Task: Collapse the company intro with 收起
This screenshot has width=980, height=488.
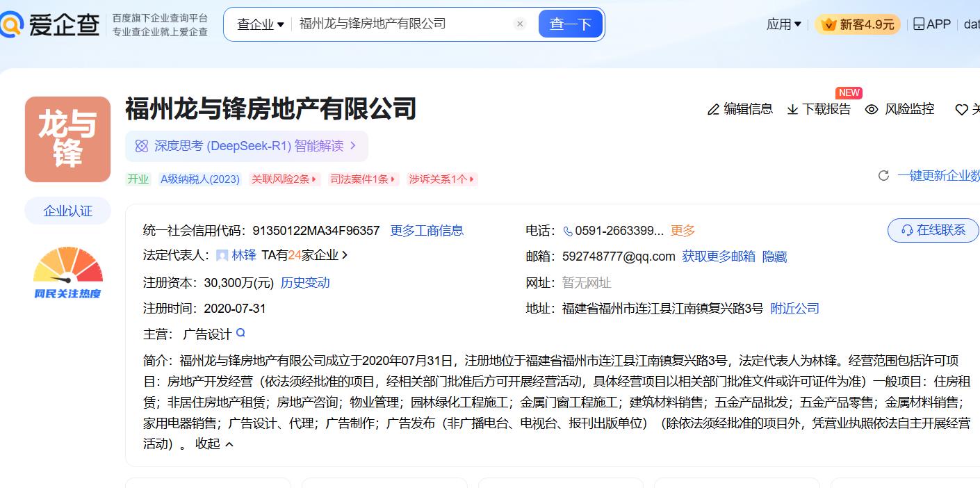Action: pos(214,444)
